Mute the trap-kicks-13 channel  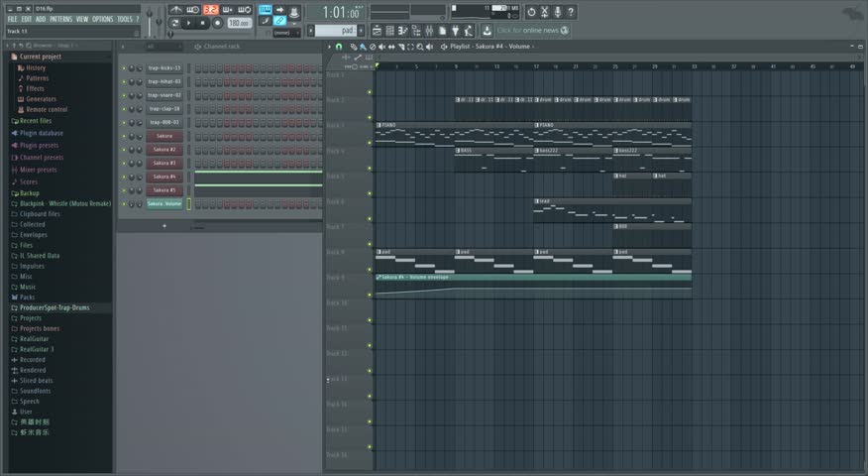click(x=124, y=68)
